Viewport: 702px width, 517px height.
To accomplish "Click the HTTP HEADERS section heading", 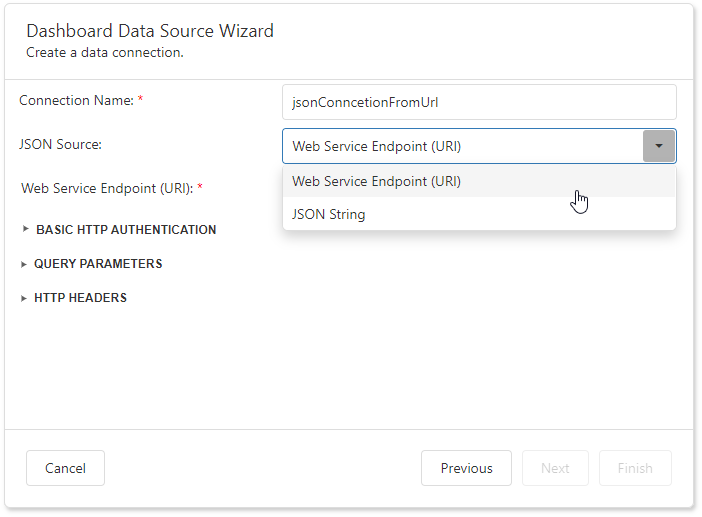I will click(x=80, y=298).
